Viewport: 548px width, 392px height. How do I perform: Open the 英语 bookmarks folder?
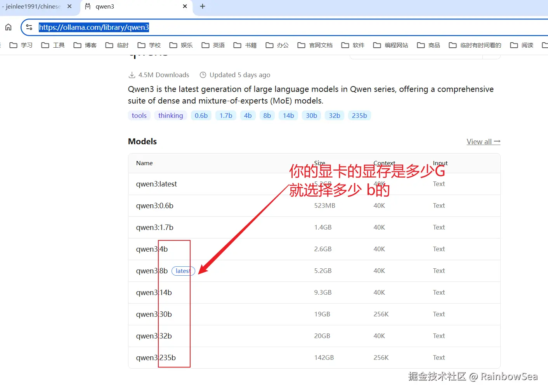pyautogui.click(x=213, y=45)
